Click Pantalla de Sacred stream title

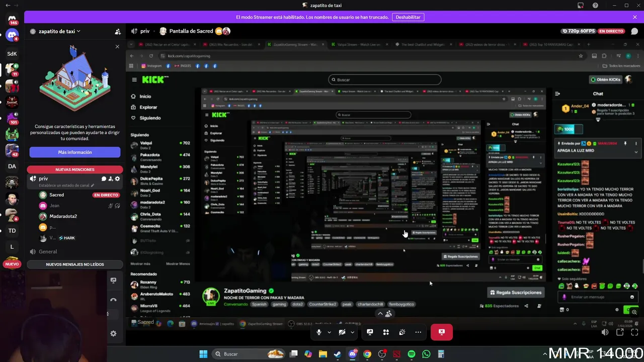click(x=191, y=31)
